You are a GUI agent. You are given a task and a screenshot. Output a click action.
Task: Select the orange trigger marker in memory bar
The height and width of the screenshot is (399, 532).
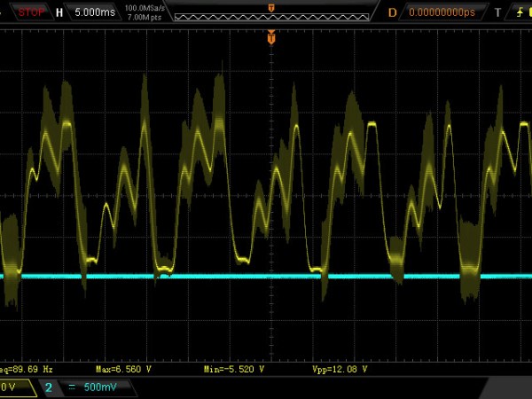point(271,8)
